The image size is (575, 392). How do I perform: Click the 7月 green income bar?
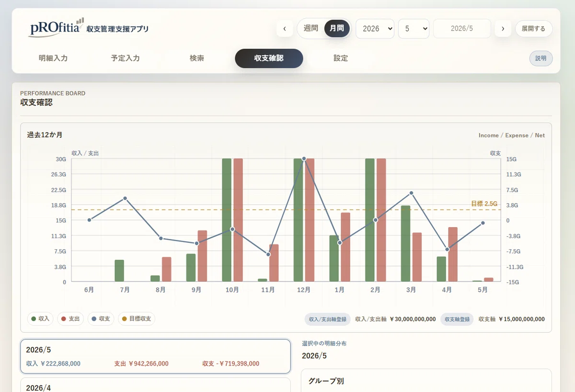coord(119,271)
